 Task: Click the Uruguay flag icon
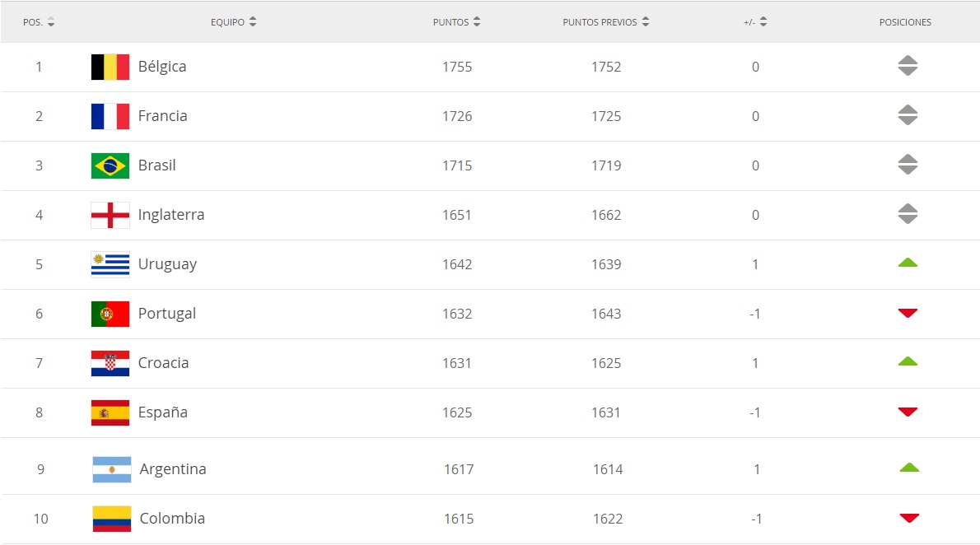(110, 264)
